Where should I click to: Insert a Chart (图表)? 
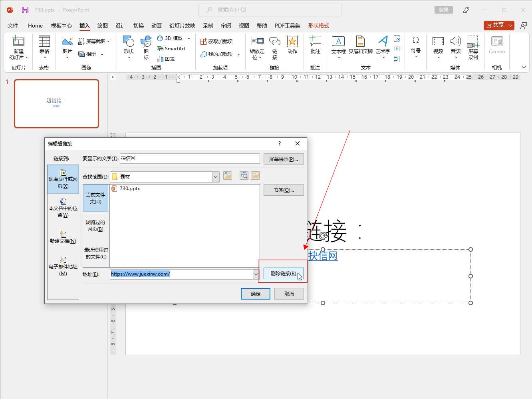click(x=166, y=59)
